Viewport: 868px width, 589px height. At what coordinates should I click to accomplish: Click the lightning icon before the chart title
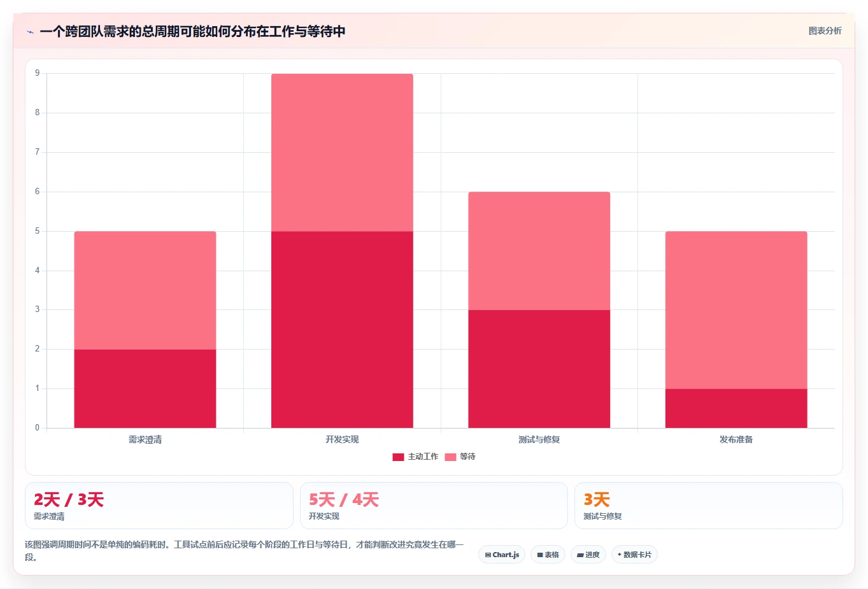[30, 32]
